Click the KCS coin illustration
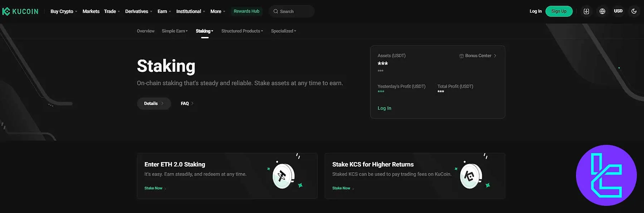 tap(471, 176)
